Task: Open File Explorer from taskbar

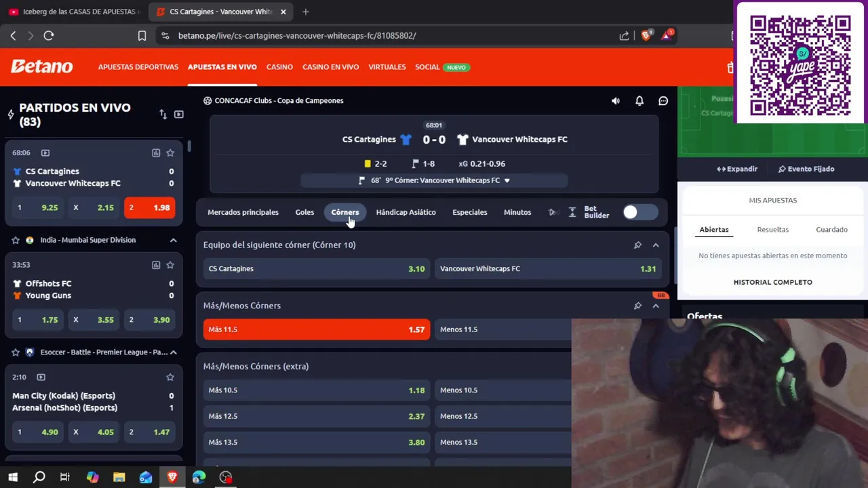Action: [x=119, y=477]
